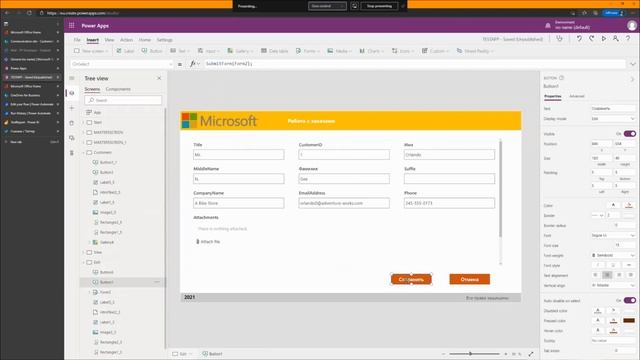Insert a Button control
Viewport: 640px width, 360px height.
[152, 51]
